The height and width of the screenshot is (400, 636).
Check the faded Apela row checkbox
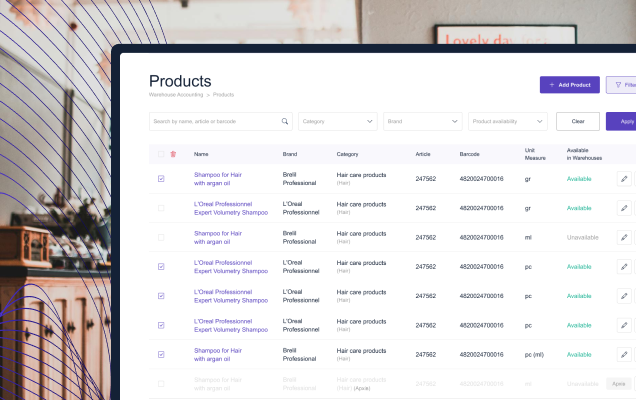(161, 384)
